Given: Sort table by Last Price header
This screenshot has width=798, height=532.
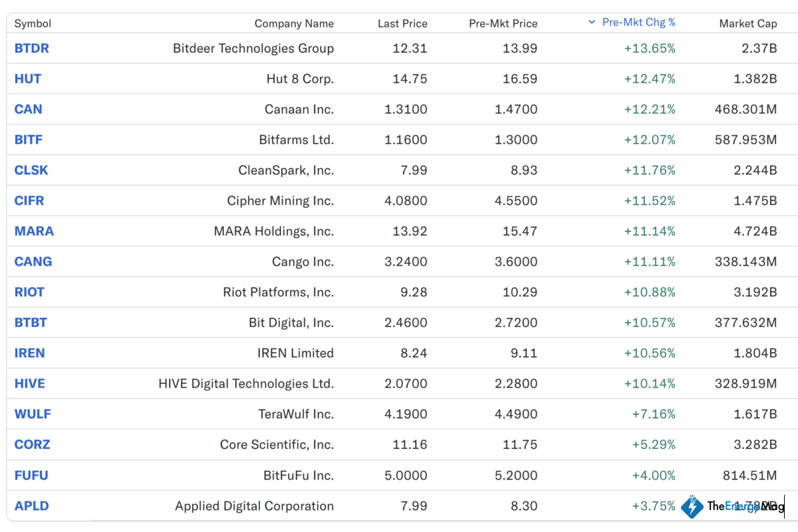Looking at the screenshot, I should click(x=402, y=23).
